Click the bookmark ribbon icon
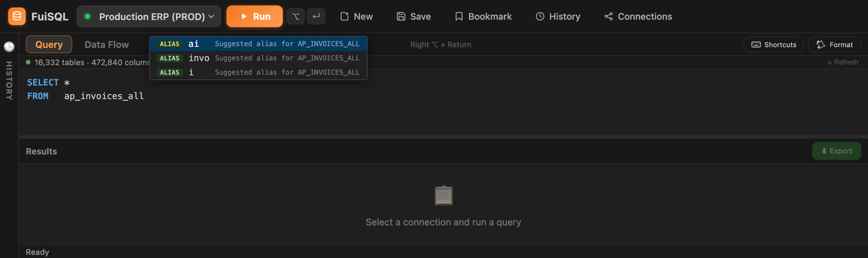 click(x=459, y=16)
